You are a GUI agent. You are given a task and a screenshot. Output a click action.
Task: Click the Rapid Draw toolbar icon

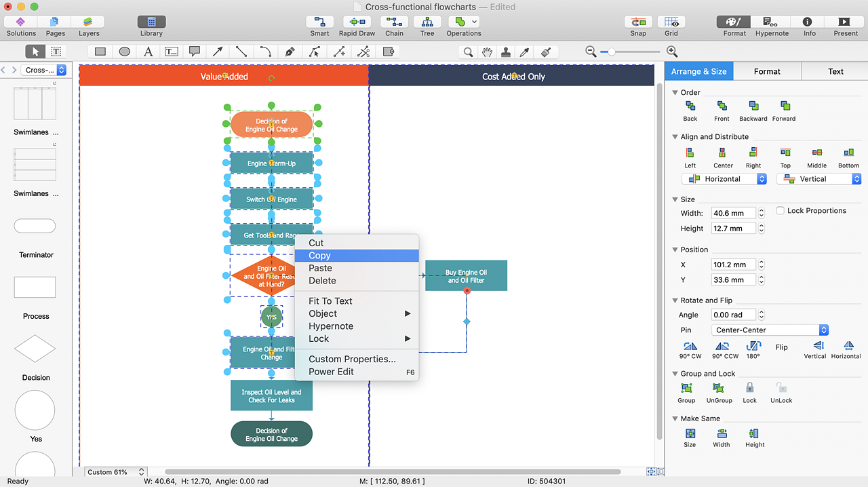pos(357,22)
